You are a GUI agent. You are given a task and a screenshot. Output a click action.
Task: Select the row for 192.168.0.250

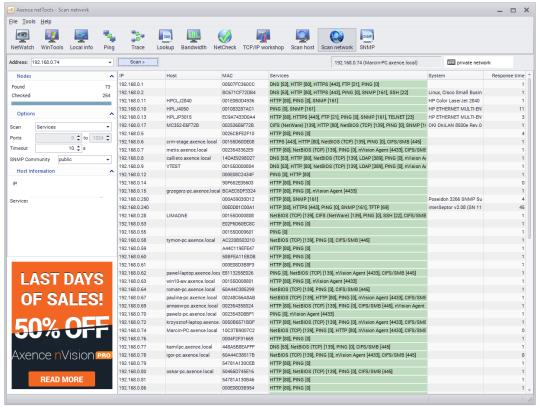pos(322,199)
